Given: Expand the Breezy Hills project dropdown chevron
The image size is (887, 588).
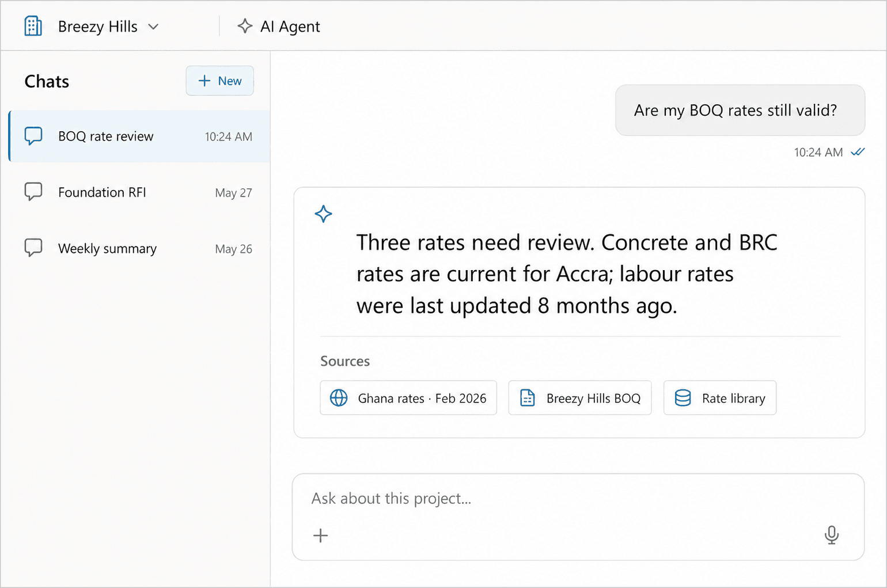Looking at the screenshot, I should (x=153, y=26).
